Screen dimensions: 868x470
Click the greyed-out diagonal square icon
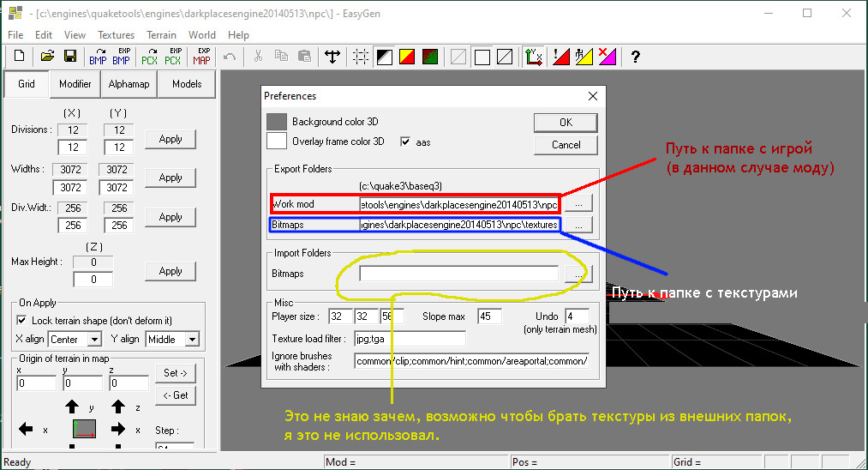[458, 57]
